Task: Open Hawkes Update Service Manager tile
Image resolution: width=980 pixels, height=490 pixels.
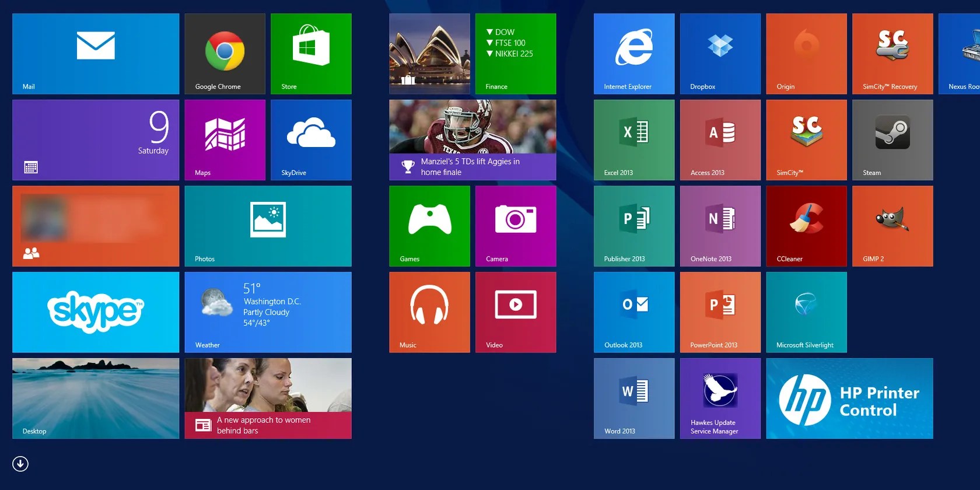Action: tap(720, 398)
